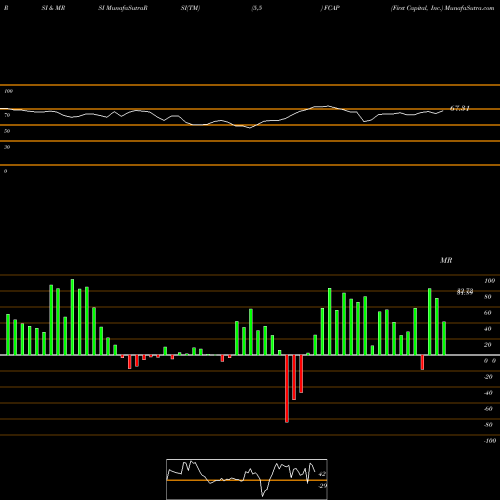Open the mini RSI chart thumbnail at bottom

click(247, 479)
